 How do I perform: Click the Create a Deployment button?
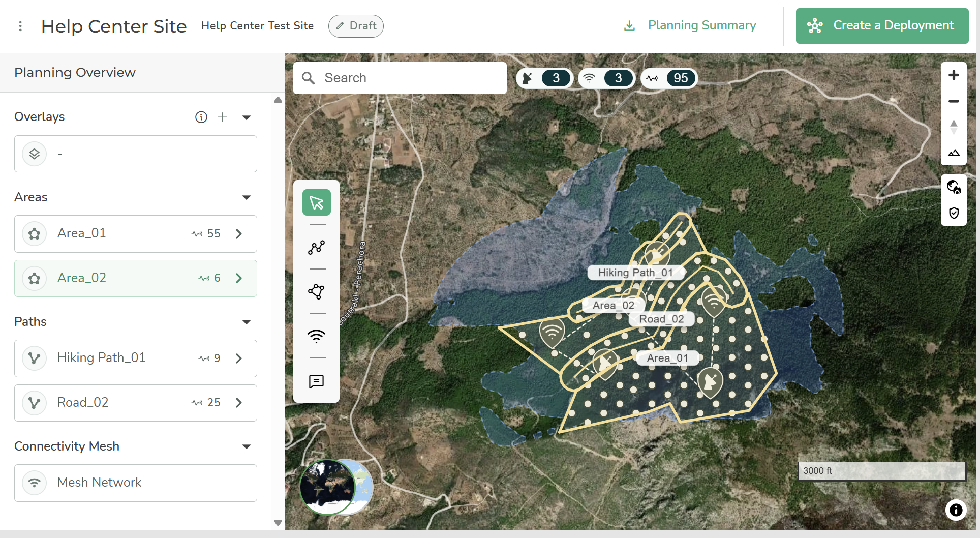pos(882,26)
